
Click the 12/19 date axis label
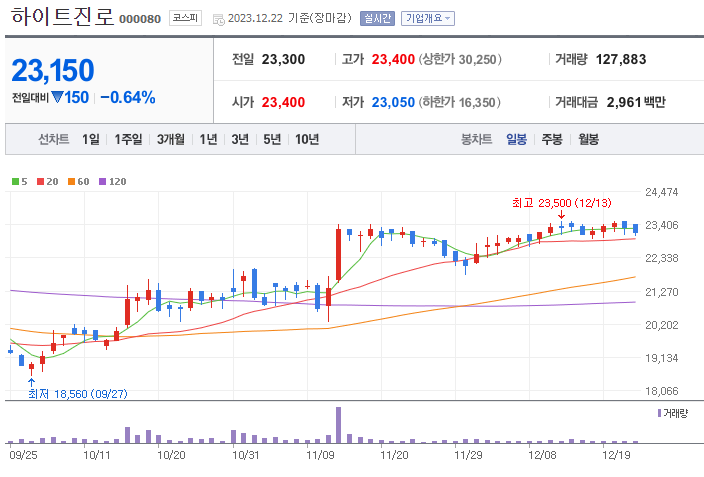click(x=616, y=455)
